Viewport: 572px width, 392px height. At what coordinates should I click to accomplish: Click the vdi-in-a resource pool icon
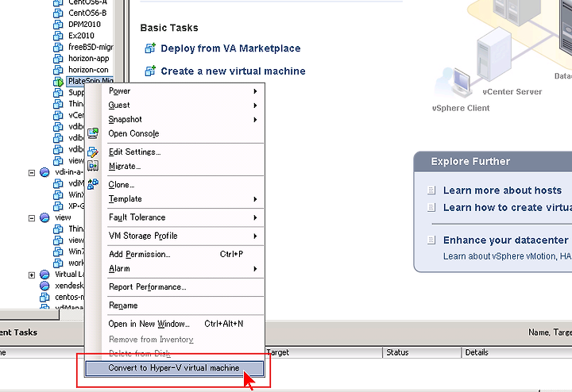[44, 172]
